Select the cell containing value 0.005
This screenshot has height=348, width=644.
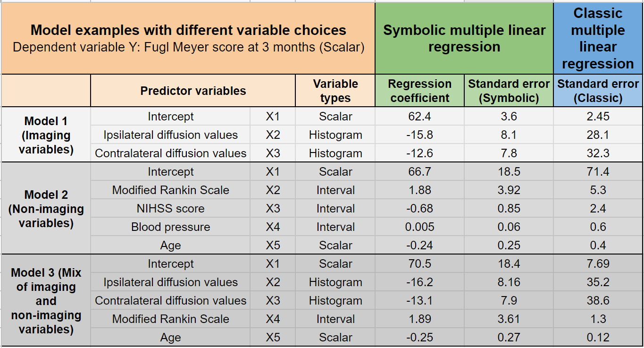419,227
